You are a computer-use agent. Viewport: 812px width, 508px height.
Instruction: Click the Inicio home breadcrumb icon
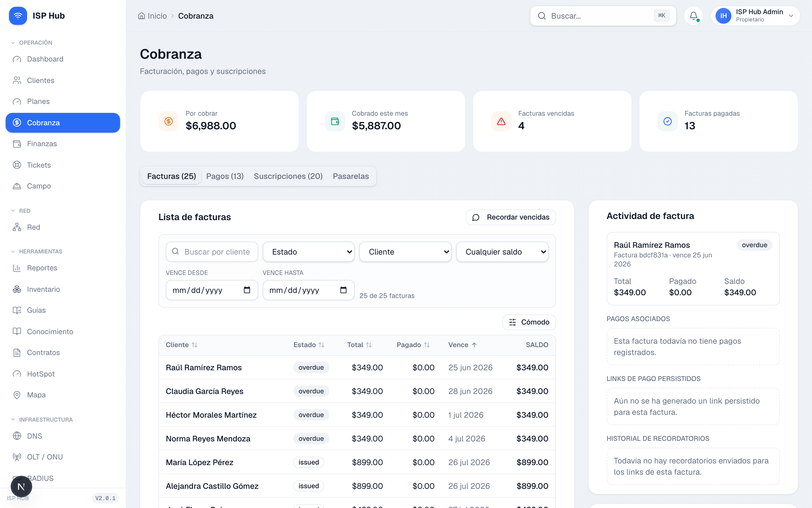[x=142, y=16]
